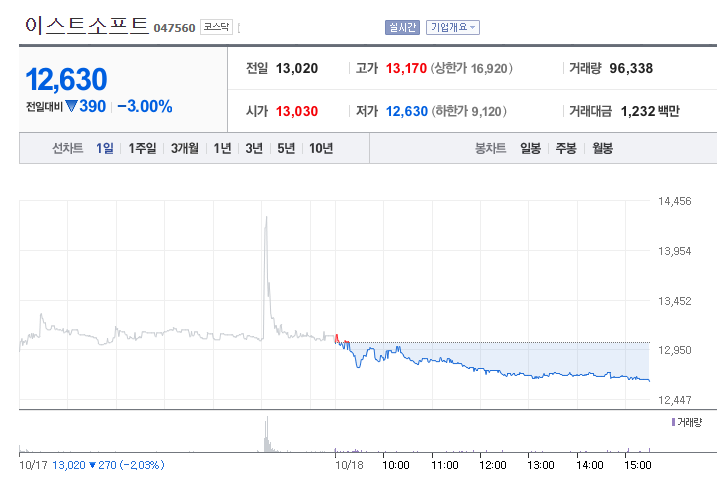Select the 3개월 line chart tab
The width and height of the screenshot is (717, 488).
[185, 148]
